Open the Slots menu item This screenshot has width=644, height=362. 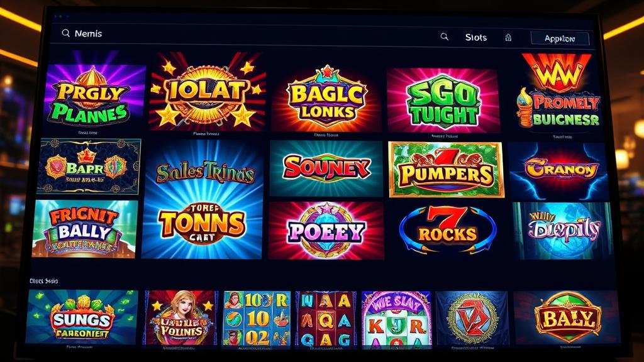(x=476, y=37)
